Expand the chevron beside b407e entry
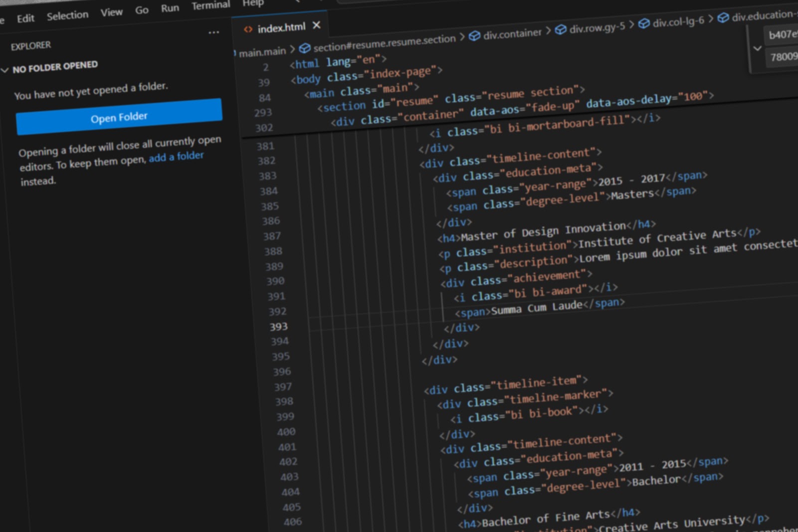Image resolution: width=798 pixels, height=532 pixels. (757, 48)
